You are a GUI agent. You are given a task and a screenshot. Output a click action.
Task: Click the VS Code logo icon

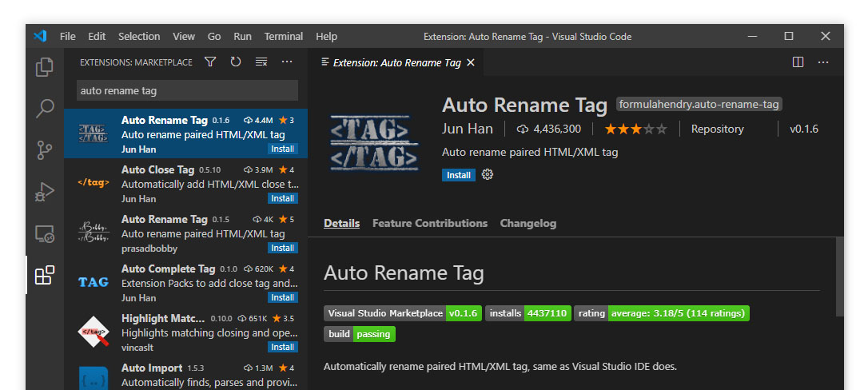[x=40, y=37]
